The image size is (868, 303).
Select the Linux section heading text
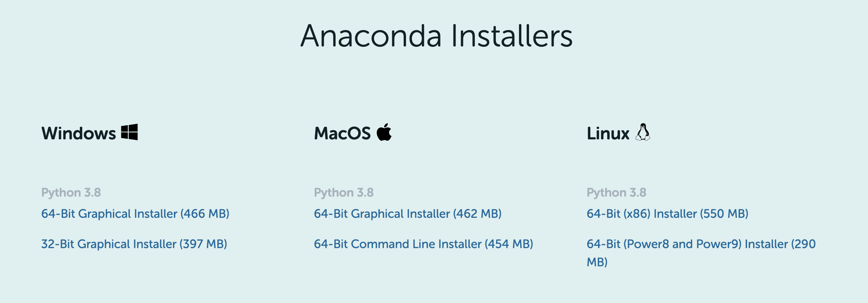point(608,133)
